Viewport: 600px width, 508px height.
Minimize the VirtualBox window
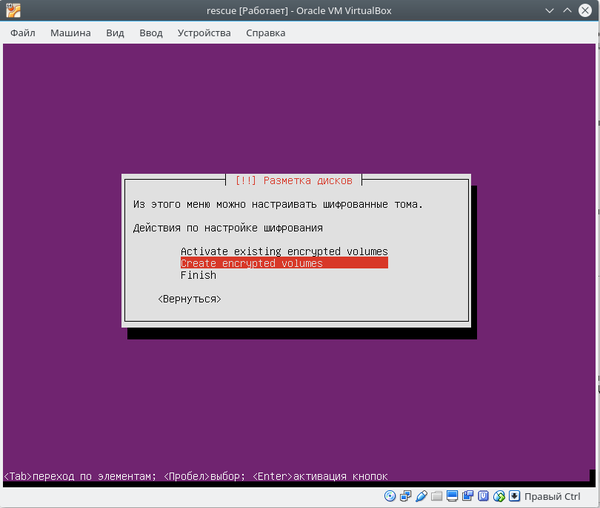click(x=549, y=10)
